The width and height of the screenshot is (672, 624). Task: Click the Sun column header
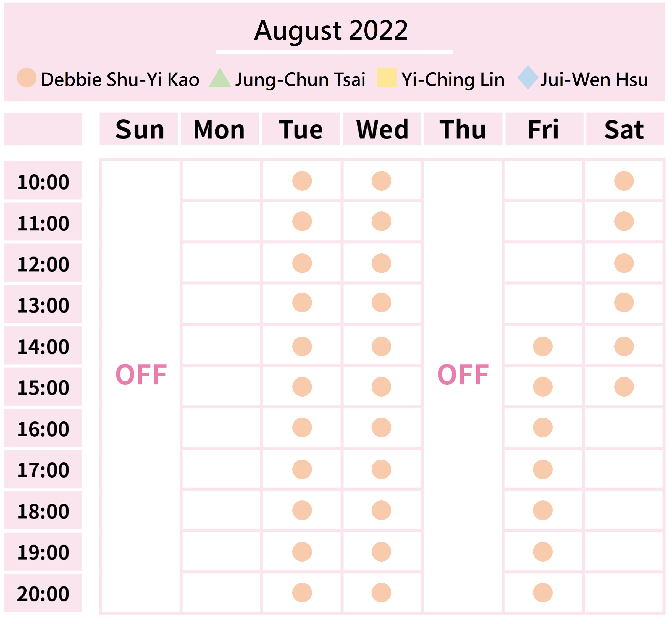pyautogui.click(x=139, y=129)
